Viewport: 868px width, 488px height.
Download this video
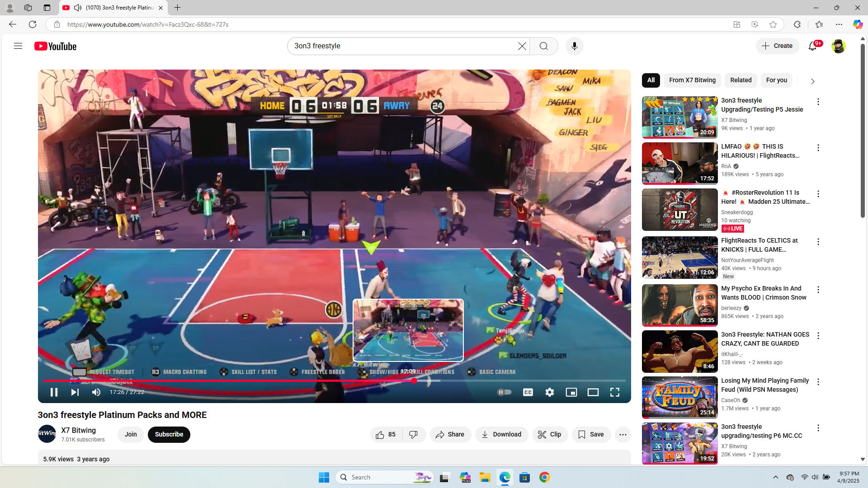pos(501,435)
